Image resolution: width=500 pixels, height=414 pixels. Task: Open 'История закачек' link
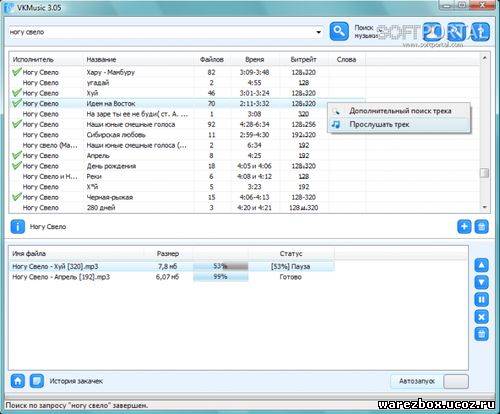[76, 381]
